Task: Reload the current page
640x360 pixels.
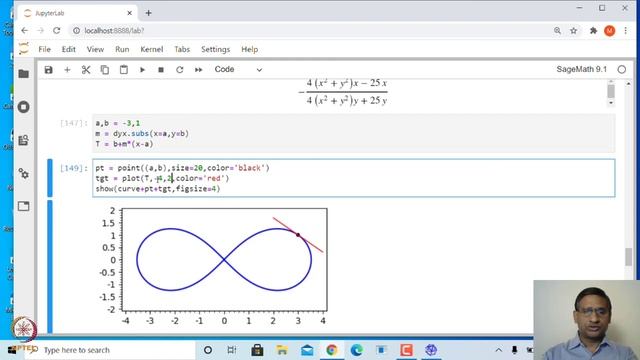Action: [57, 31]
